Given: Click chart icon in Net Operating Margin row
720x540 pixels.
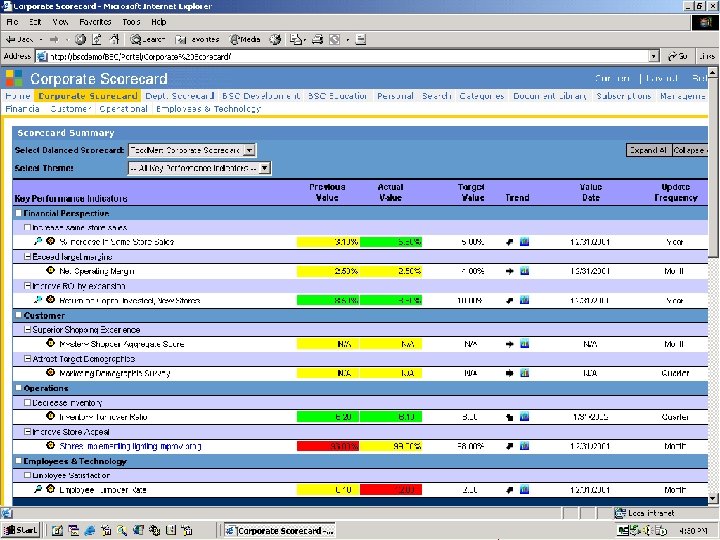Looking at the screenshot, I should 524,271.
